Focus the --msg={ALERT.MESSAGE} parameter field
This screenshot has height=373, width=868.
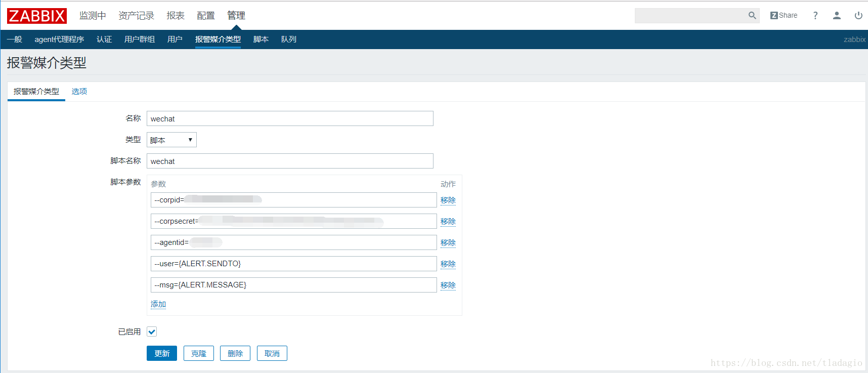pos(293,285)
